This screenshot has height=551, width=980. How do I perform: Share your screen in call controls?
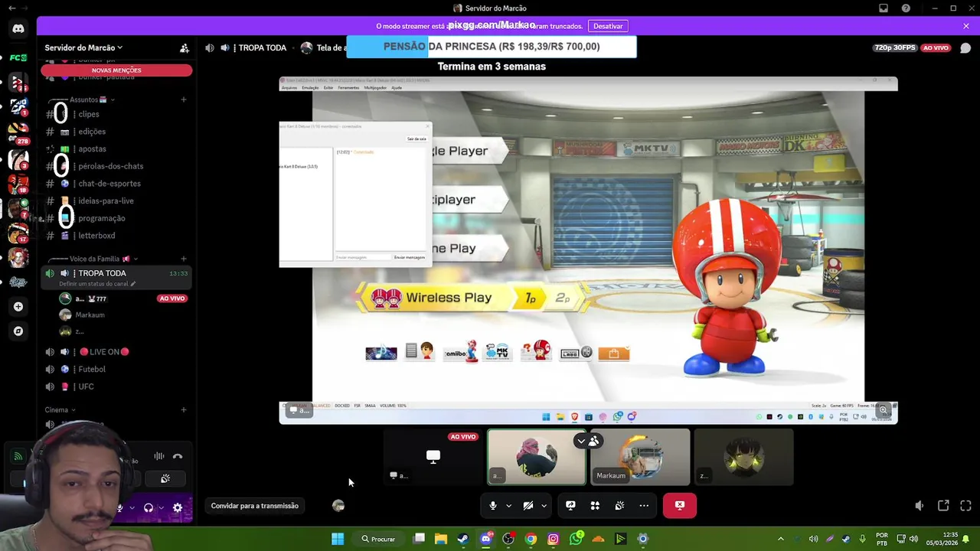pyautogui.click(x=570, y=505)
